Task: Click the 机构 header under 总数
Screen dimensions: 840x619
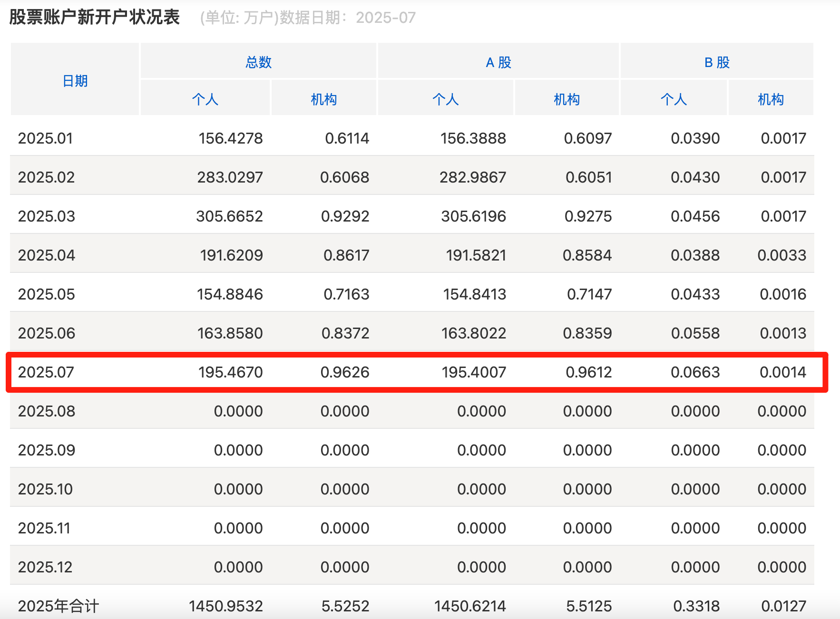Action: [x=323, y=98]
